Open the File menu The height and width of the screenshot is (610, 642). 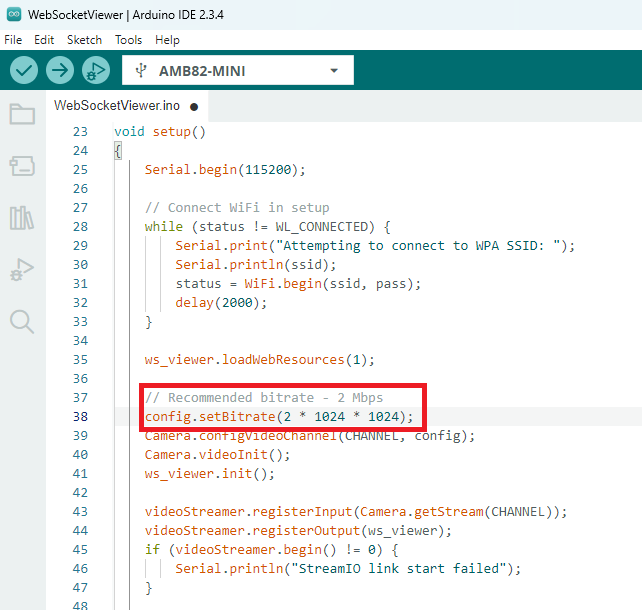13,40
